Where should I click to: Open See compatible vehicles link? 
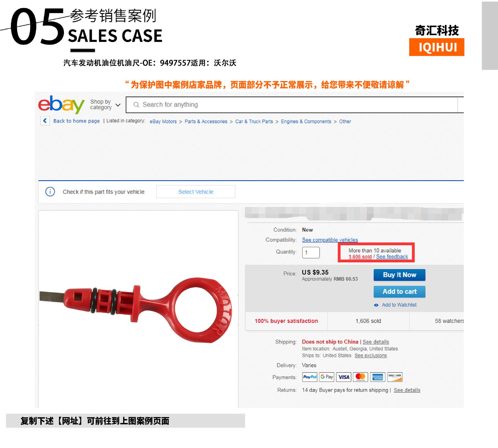330,240
